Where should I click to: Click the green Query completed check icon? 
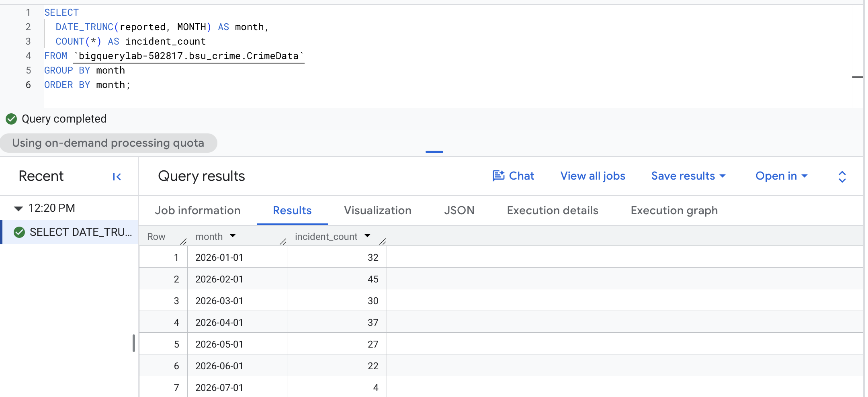click(11, 119)
